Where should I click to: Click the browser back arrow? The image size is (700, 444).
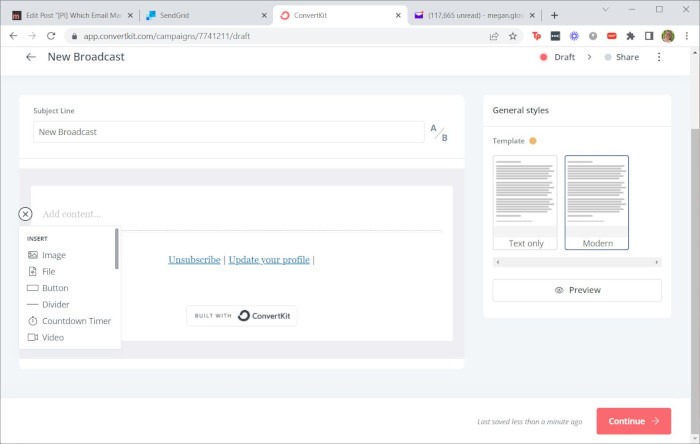pos(13,36)
